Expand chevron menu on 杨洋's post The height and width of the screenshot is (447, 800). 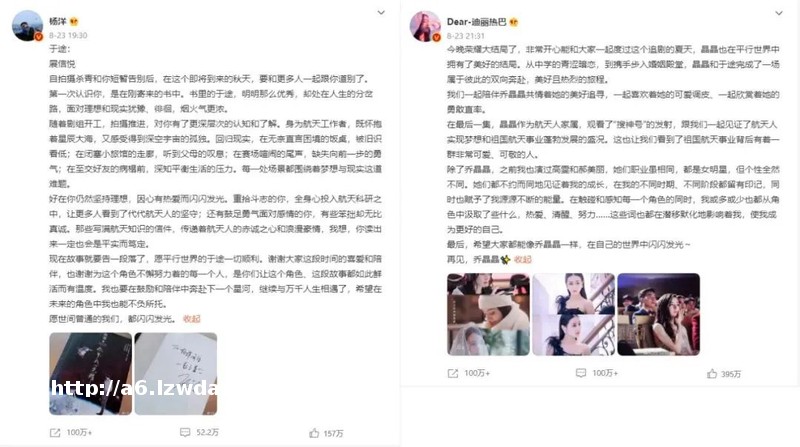coord(381,12)
